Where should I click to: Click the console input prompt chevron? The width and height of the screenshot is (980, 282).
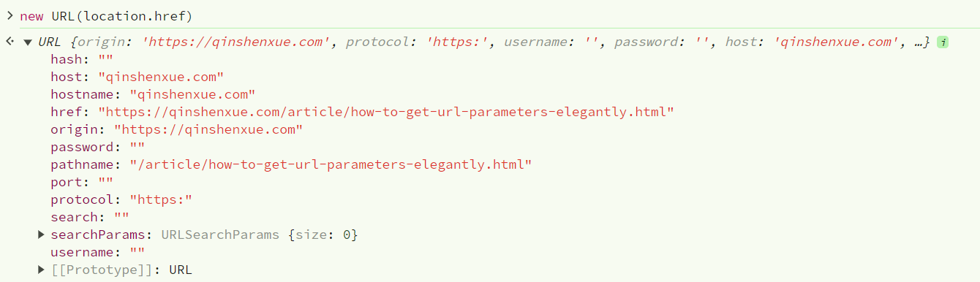click(10, 15)
